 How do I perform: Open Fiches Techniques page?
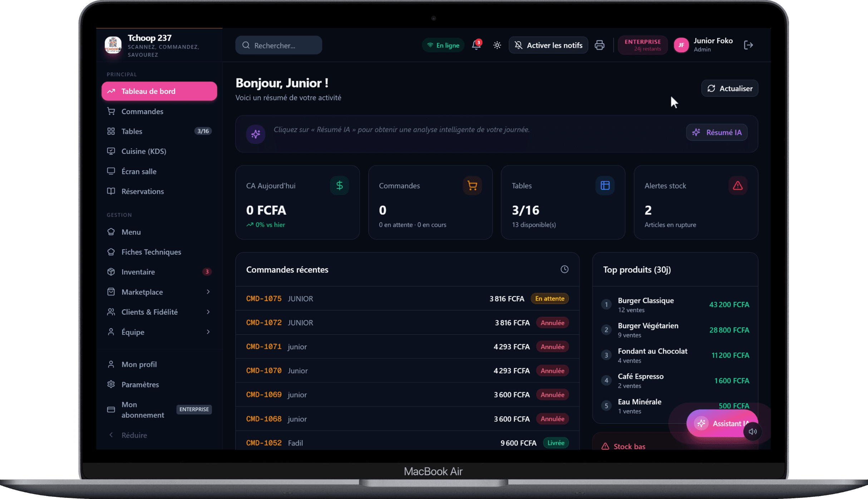click(159, 252)
